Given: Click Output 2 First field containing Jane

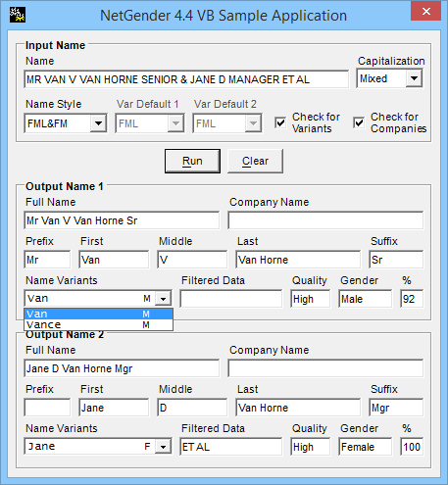Looking at the screenshot, I should 114,408.
